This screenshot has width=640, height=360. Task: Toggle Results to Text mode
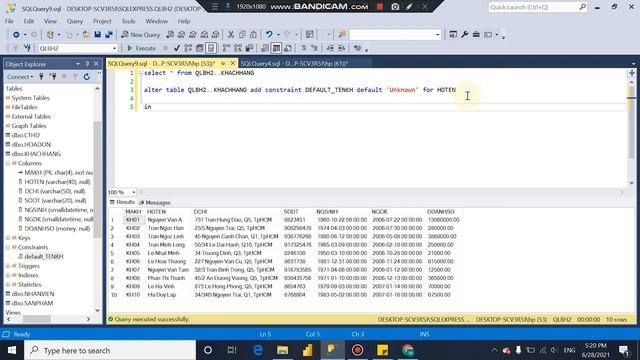tap(265, 48)
